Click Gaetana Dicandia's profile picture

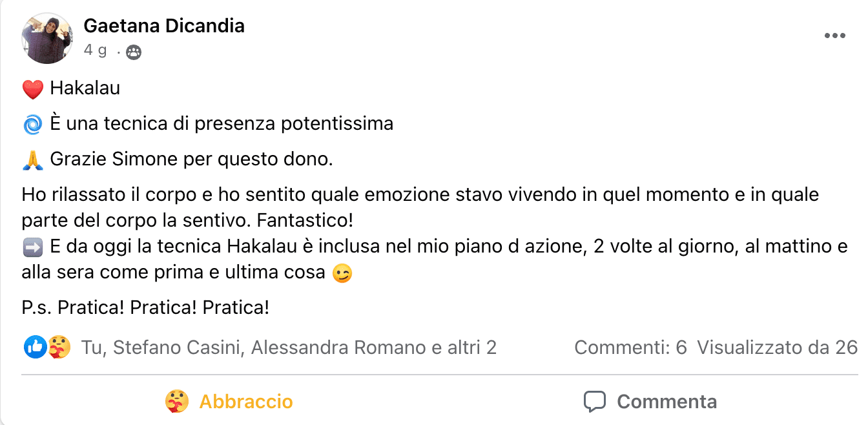46,38
